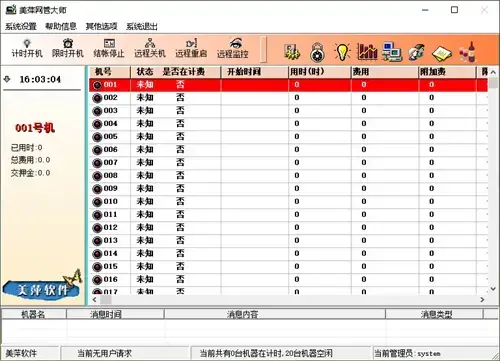The width and height of the screenshot is (500, 361).
Task: Click the 001号机 label in side panel
Action: (35, 128)
